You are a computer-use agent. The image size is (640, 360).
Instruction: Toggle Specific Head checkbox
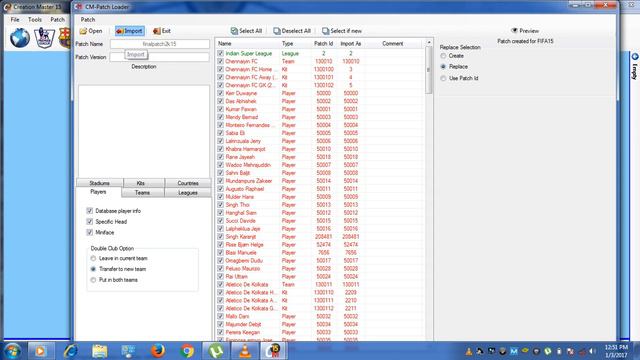(x=90, y=222)
